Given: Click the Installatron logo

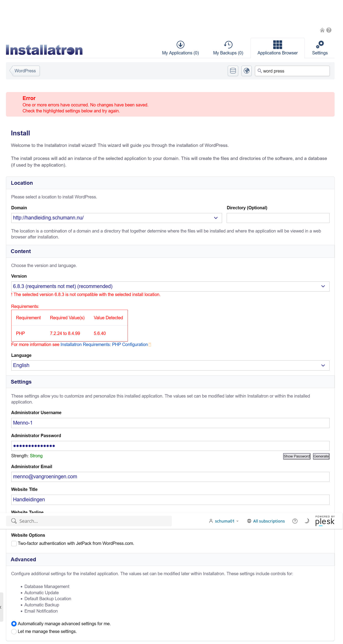Looking at the screenshot, I should click(x=44, y=50).
